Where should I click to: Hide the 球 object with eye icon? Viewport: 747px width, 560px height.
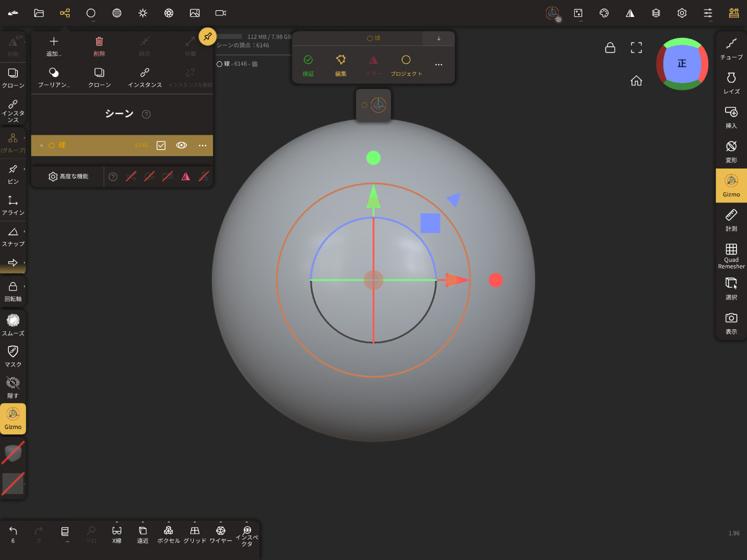point(181,145)
